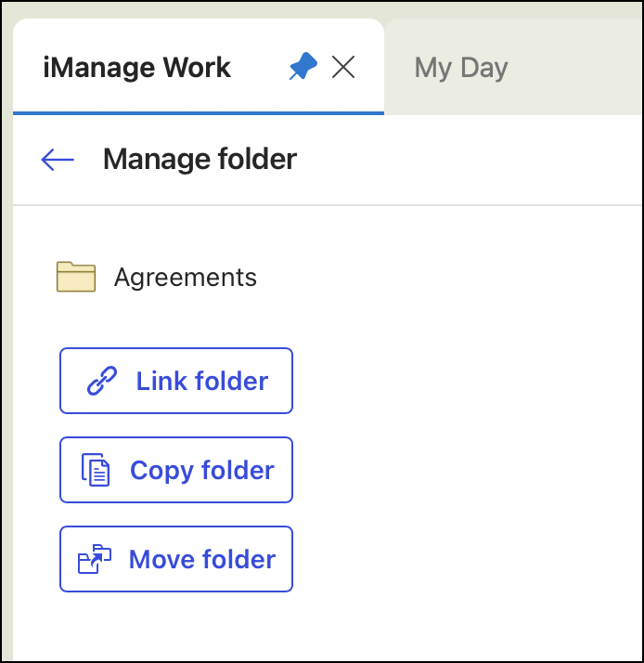This screenshot has height=663, width=644.
Task: Click the Manage folder heading
Action: coord(200,160)
